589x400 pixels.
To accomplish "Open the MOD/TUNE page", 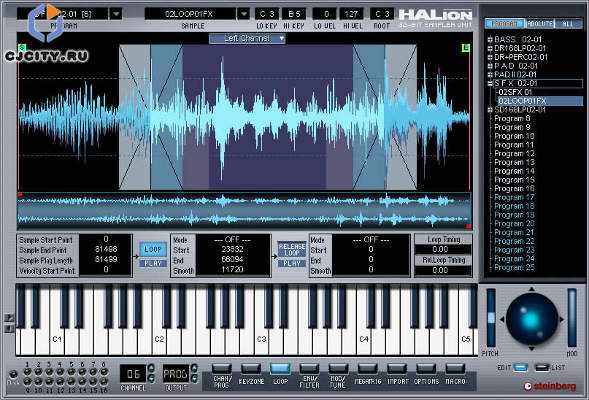I will pos(338,369).
